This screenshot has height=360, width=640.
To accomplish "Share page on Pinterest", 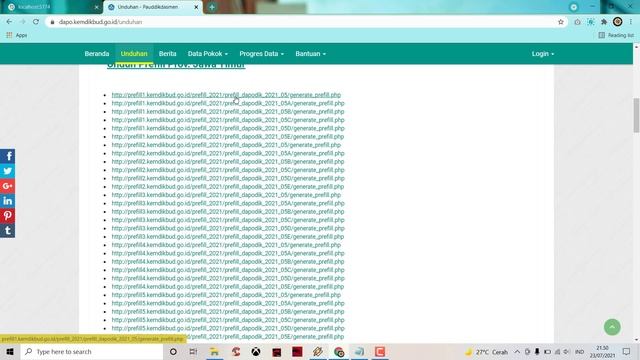I will click(x=7, y=216).
